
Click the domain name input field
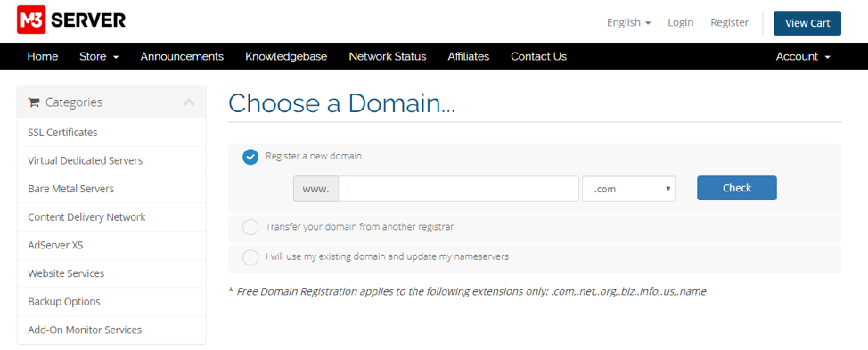click(x=459, y=189)
